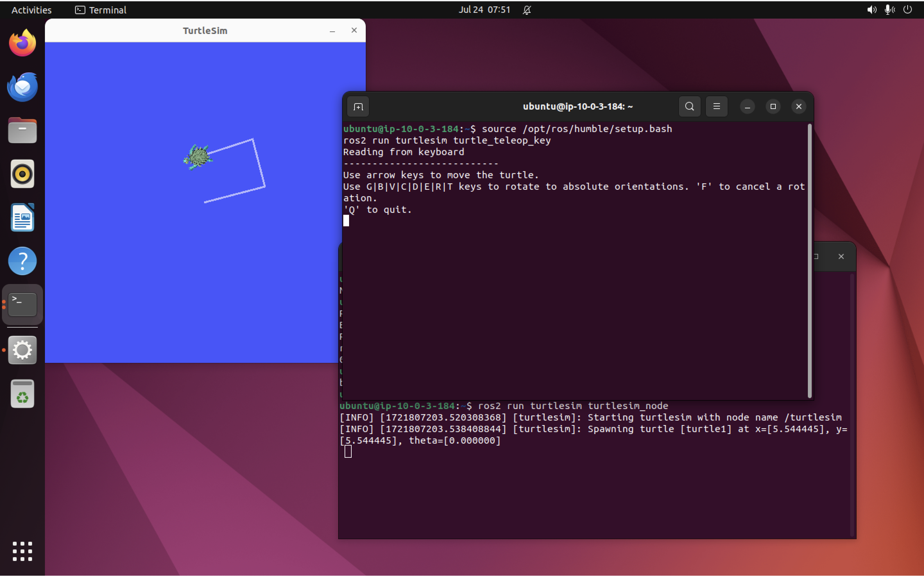Viewport: 924px width, 577px height.
Task: Open the system menu via the power icon
Action: [908, 10]
